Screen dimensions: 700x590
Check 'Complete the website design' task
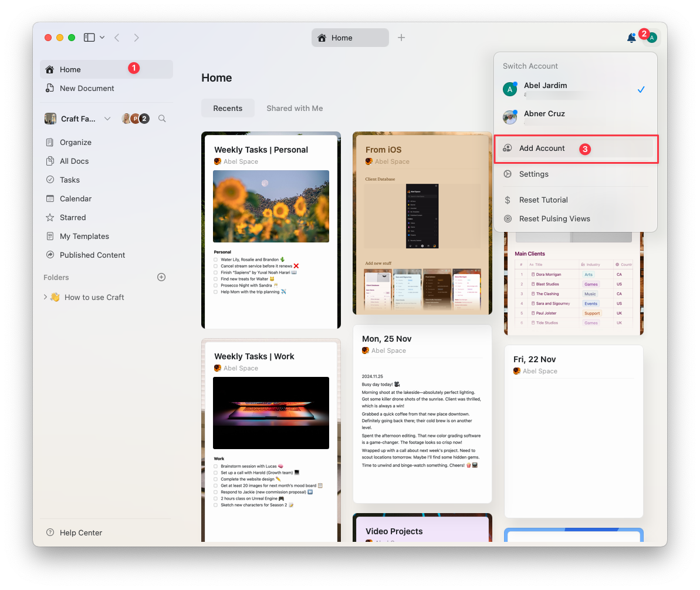pos(215,479)
